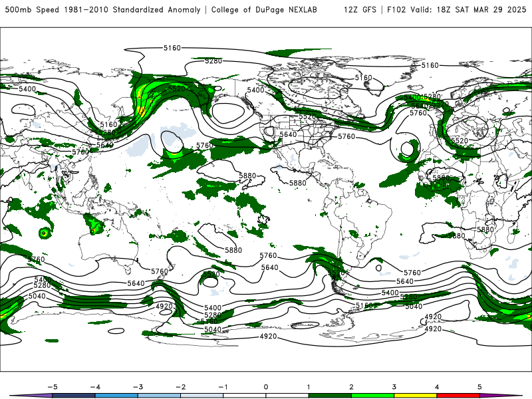Click the 5160 contour label over Greenland
This screenshot has height=399, width=532.
pyautogui.click(x=363, y=78)
